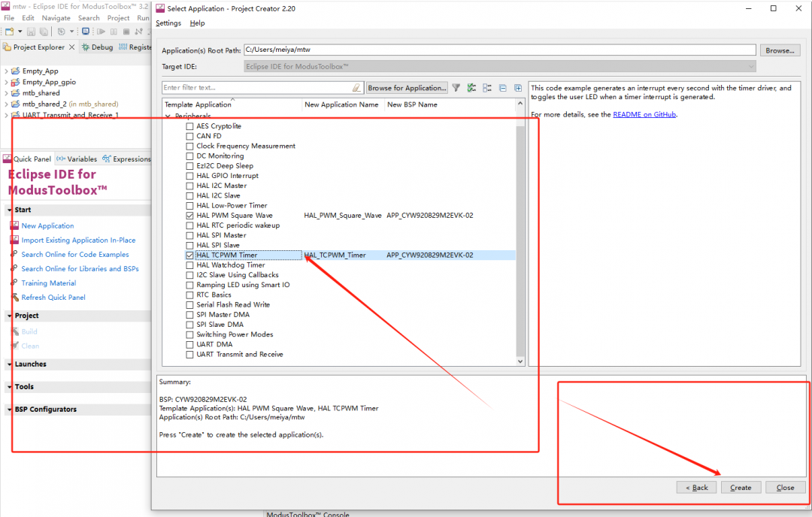
Task: Click Browse for Application... button
Action: coord(407,88)
